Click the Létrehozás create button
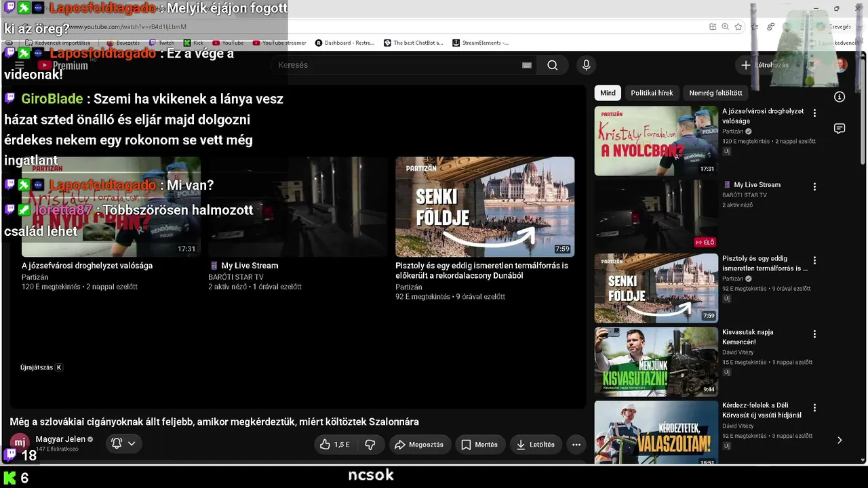This screenshot has width=868, height=488. click(765, 65)
